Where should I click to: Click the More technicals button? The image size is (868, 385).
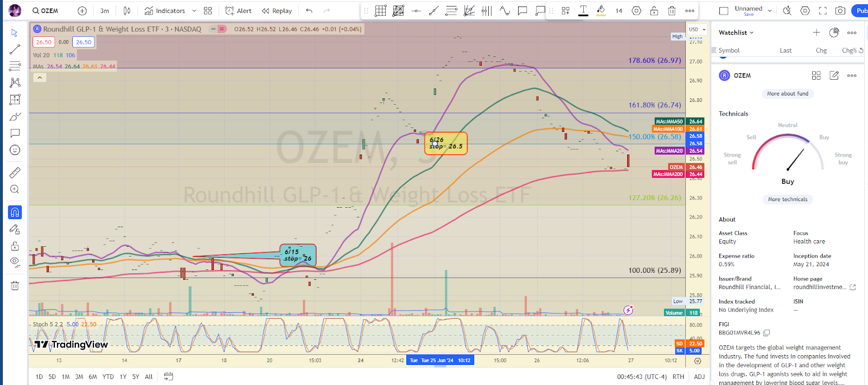point(788,199)
